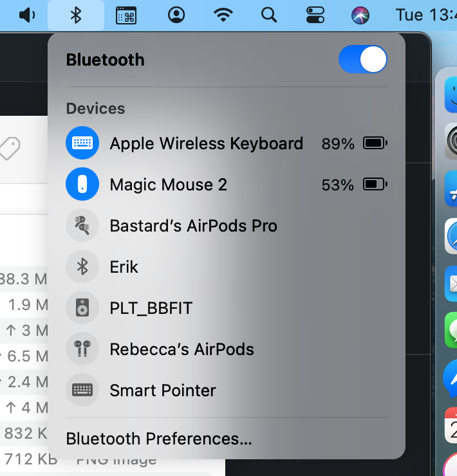Viewport: 457px width, 476px height.
Task: Open Spotlight search
Action: click(x=269, y=15)
